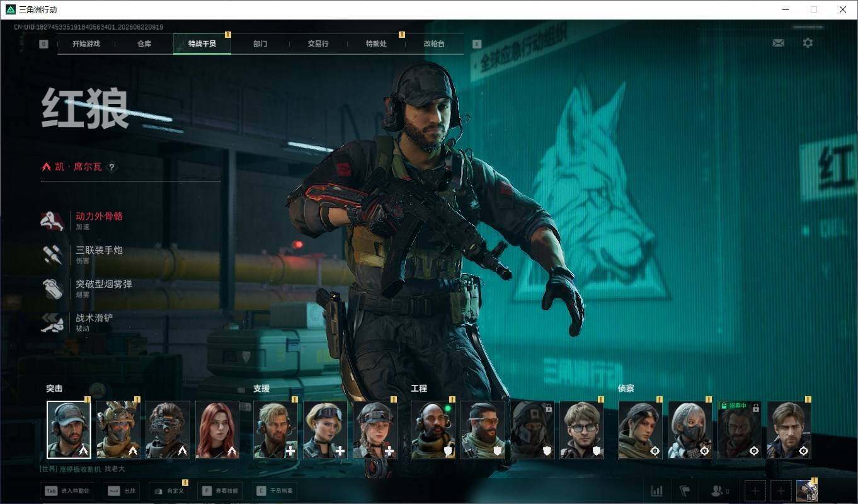This screenshot has height=504, width=858.
Task: Click the 凯·席尔瓦 operator name
Action: point(78,167)
